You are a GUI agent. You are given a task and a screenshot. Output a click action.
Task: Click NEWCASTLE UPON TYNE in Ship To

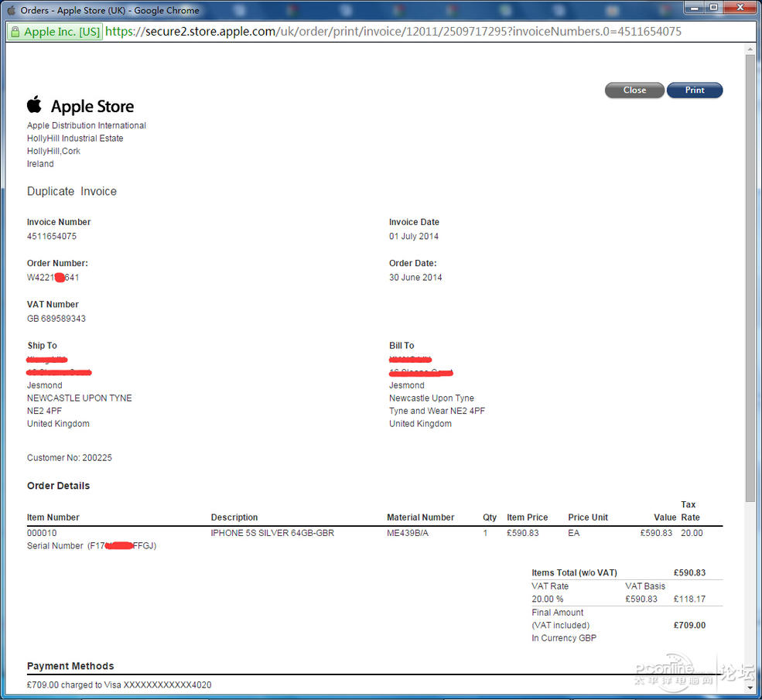pos(79,398)
